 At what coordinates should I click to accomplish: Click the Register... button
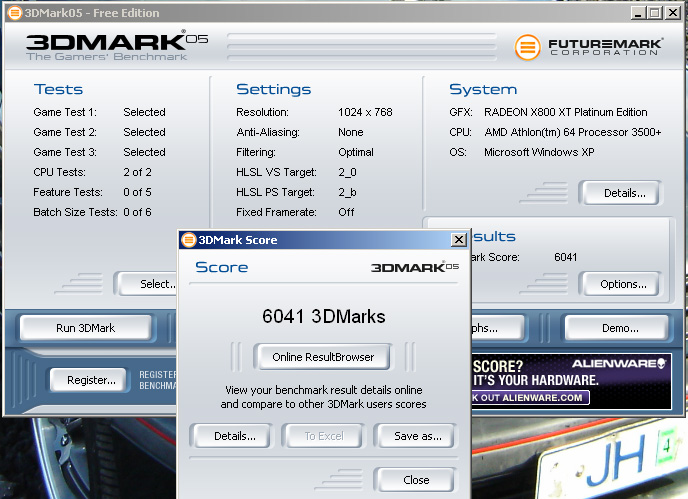pos(91,380)
